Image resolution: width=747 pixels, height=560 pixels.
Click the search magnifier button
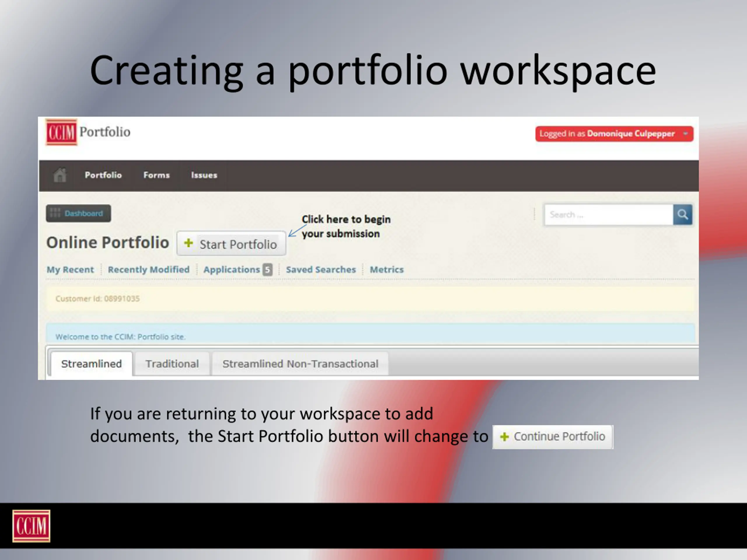click(x=683, y=214)
